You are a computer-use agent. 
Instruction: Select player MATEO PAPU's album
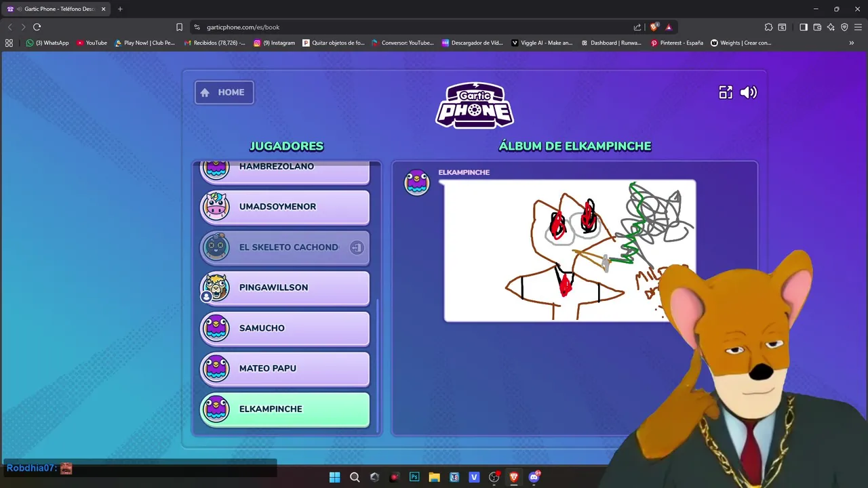[x=285, y=369]
